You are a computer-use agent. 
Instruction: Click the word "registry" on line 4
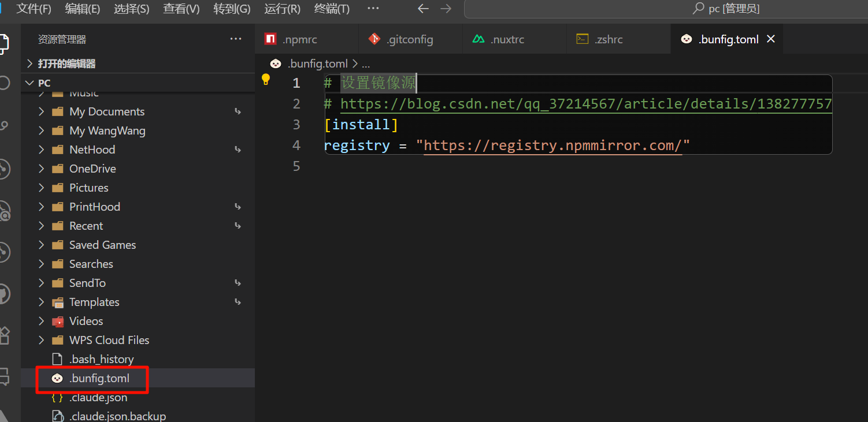pyautogui.click(x=357, y=145)
